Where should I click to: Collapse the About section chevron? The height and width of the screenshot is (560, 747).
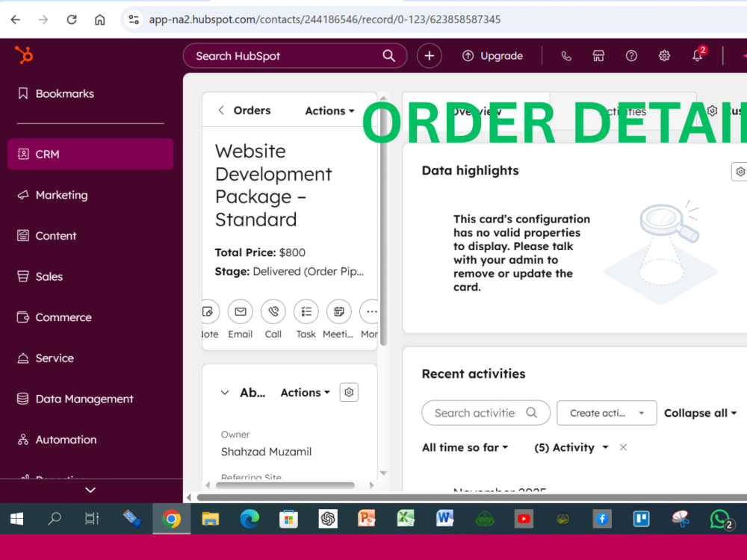coord(225,393)
